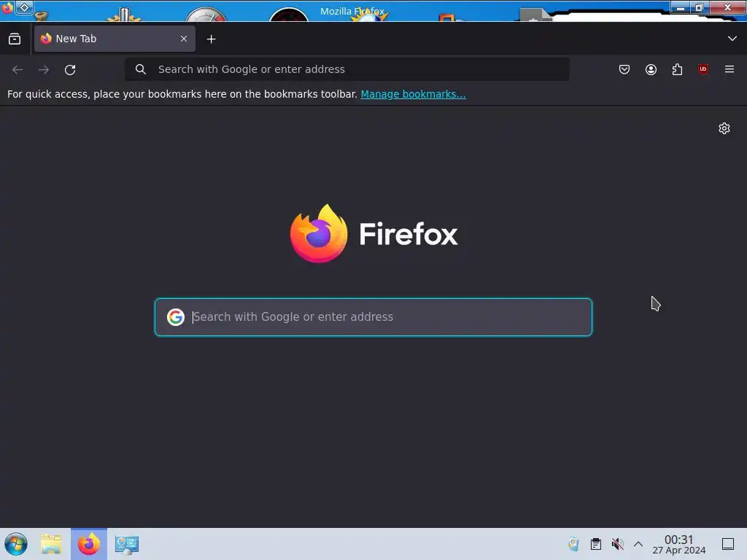The image size is (747, 560).
Task: Click the Google logo in search box
Action: coord(176,317)
